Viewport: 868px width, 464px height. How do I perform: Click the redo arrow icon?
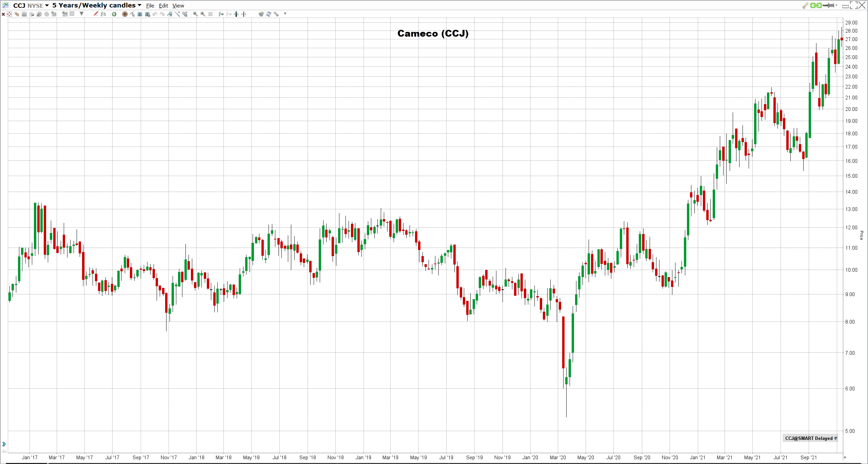coord(162,14)
